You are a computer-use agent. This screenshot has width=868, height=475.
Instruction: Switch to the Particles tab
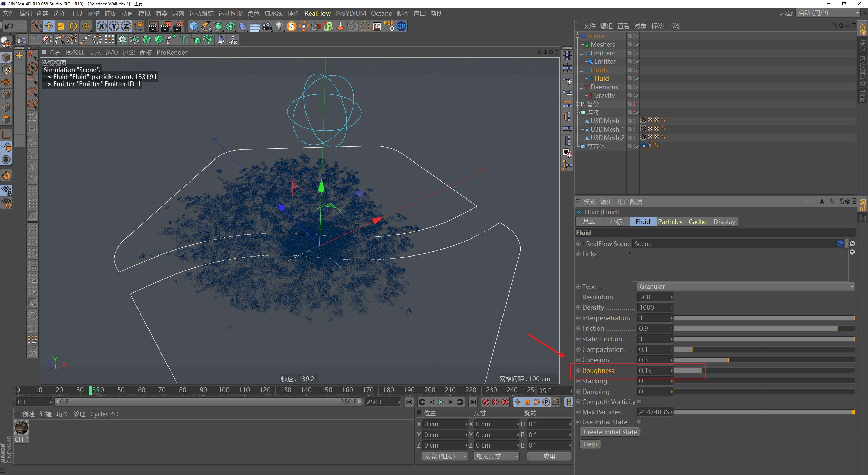(670, 222)
